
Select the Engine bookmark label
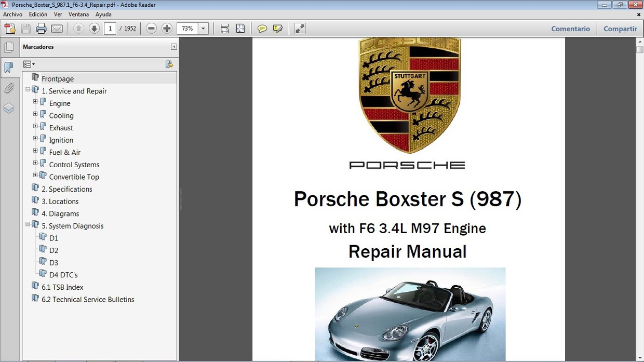coord(60,103)
